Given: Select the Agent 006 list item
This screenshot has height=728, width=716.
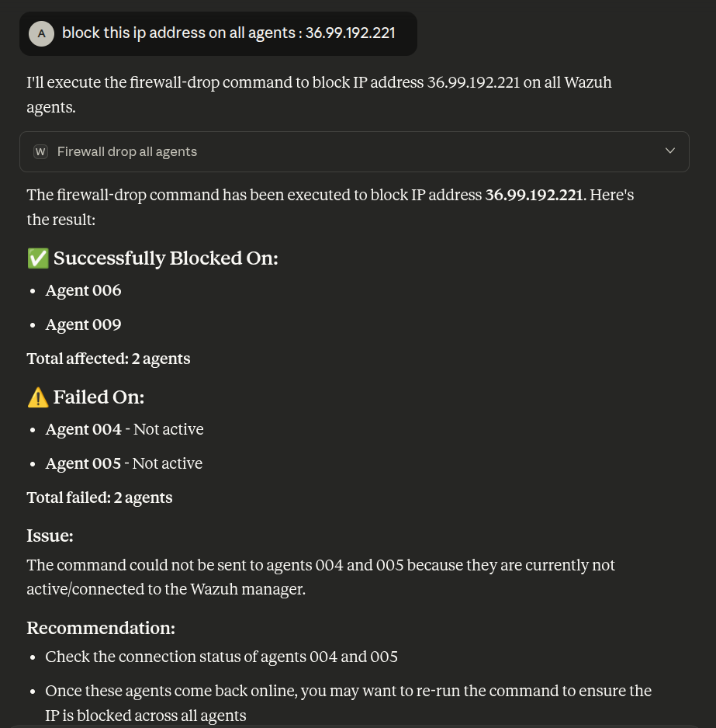Looking at the screenshot, I should pyautogui.click(x=83, y=290).
